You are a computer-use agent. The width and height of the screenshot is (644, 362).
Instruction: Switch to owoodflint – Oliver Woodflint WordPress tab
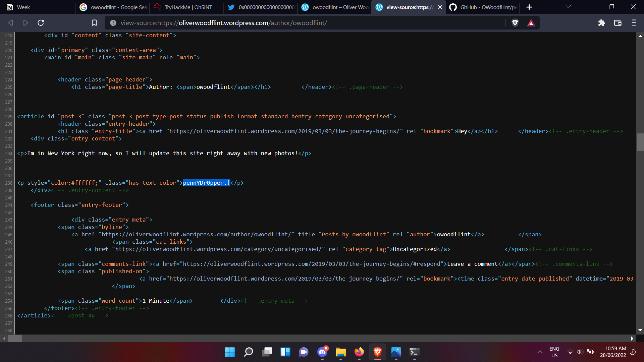pyautogui.click(x=335, y=7)
